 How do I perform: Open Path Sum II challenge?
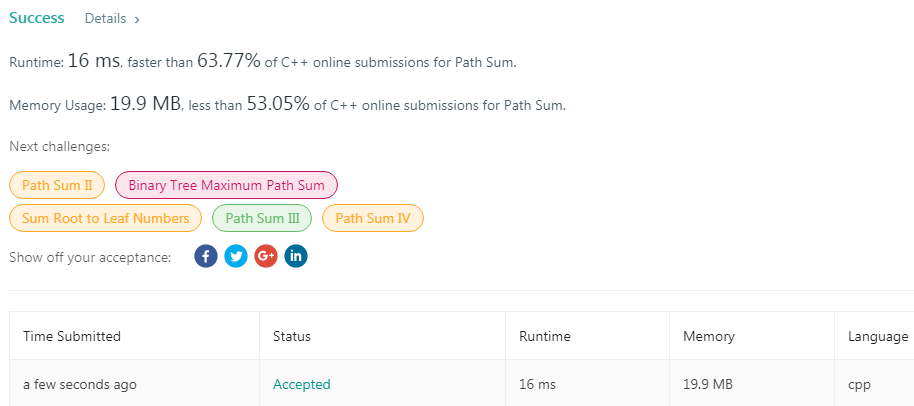57,185
